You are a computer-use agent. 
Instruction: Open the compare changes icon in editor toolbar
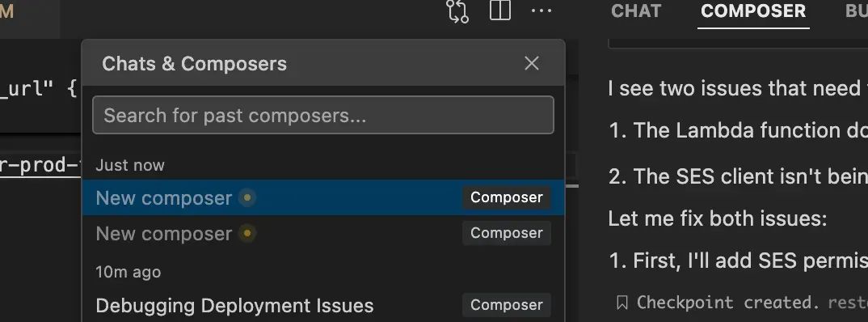click(x=457, y=11)
